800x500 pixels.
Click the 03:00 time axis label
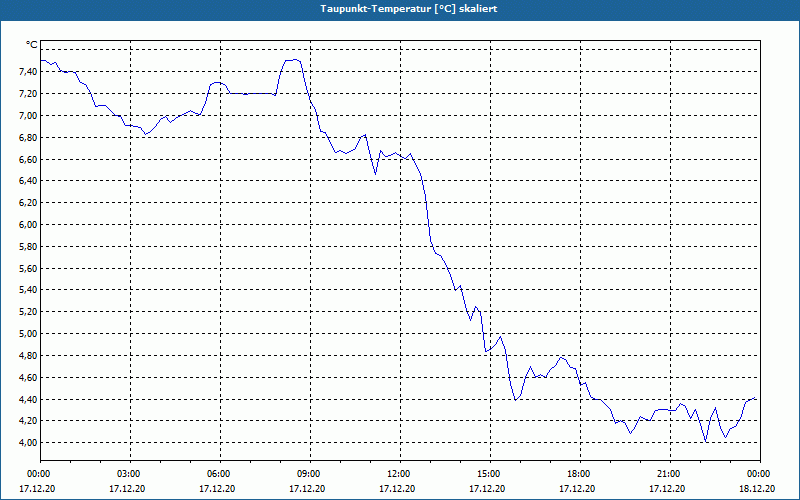[130, 474]
